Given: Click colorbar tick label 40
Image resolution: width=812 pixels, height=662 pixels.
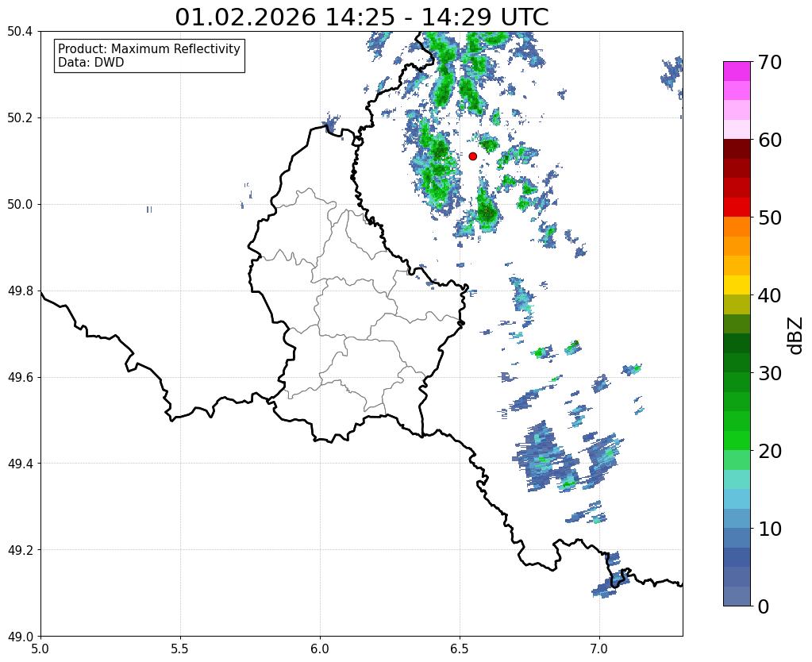Looking at the screenshot, I should [x=770, y=295].
